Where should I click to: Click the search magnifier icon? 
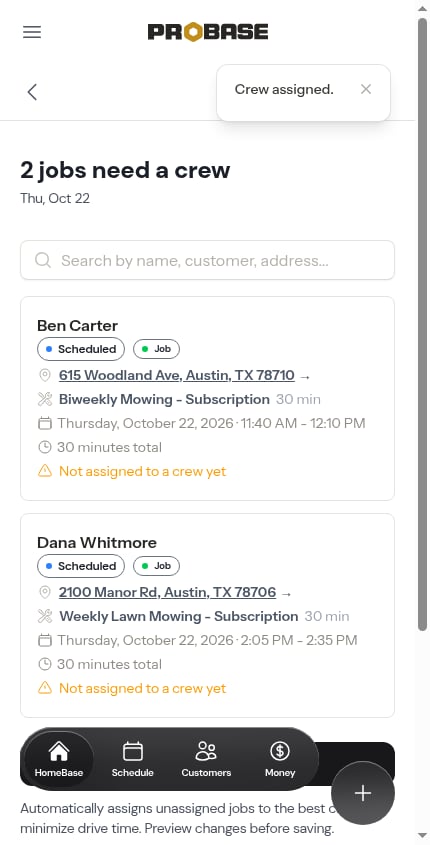pos(43,260)
